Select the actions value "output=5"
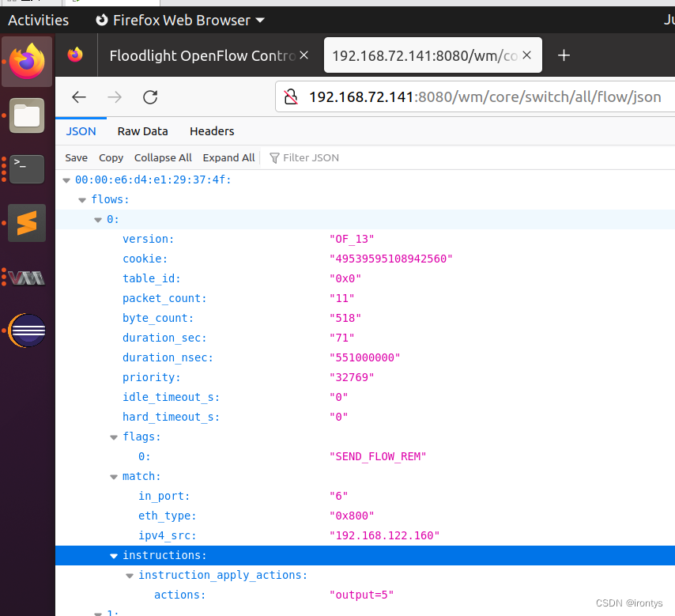The image size is (675, 616). pyautogui.click(x=362, y=595)
